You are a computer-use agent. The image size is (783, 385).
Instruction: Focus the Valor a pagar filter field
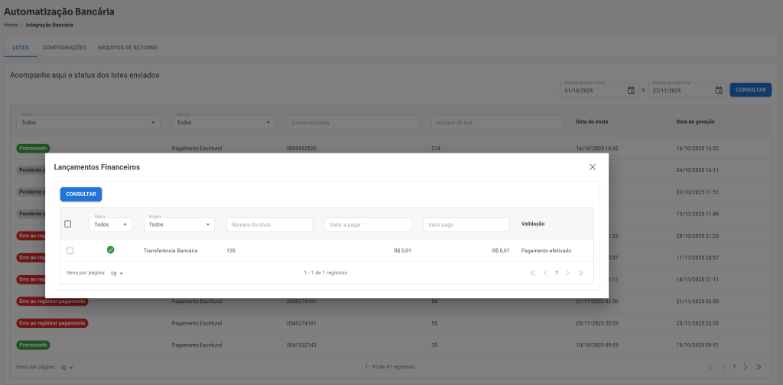[368, 224]
